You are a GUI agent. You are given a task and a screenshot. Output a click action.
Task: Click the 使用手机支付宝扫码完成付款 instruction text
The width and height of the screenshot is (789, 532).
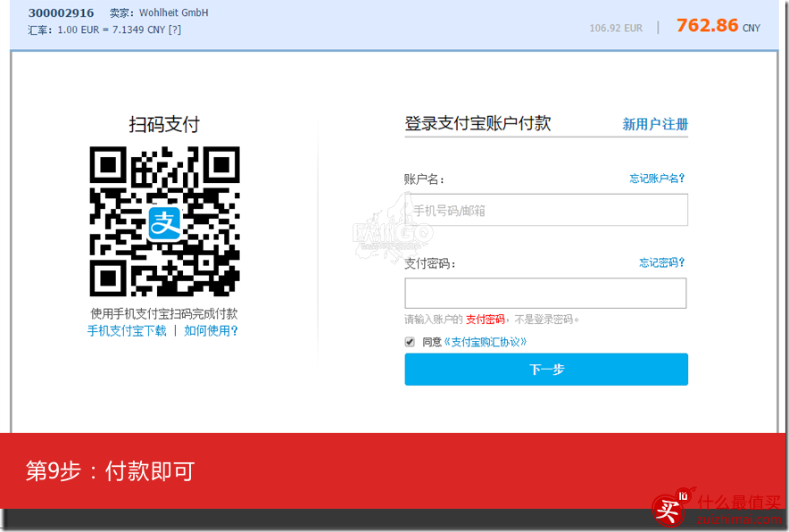[164, 313]
